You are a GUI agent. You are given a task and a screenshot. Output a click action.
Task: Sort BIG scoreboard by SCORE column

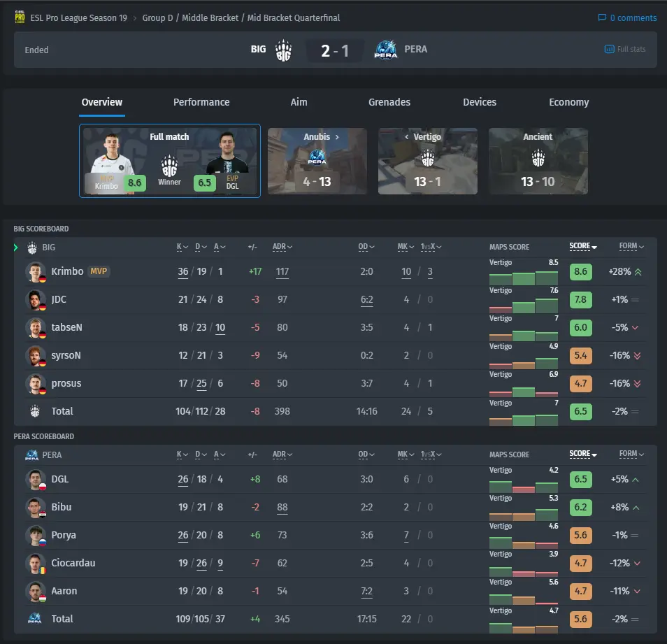click(x=583, y=246)
